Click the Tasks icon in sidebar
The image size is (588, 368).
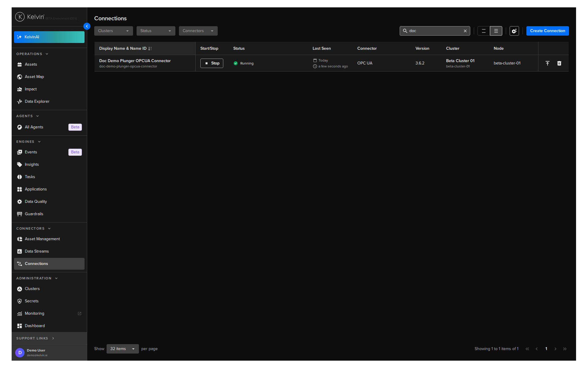click(20, 177)
